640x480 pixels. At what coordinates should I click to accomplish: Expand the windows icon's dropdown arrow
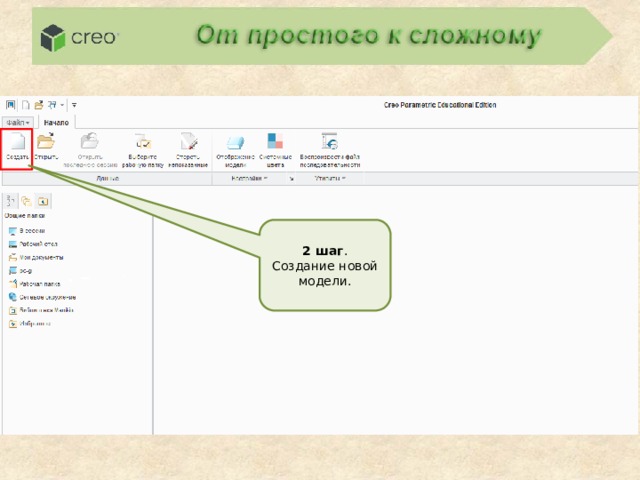(62, 105)
